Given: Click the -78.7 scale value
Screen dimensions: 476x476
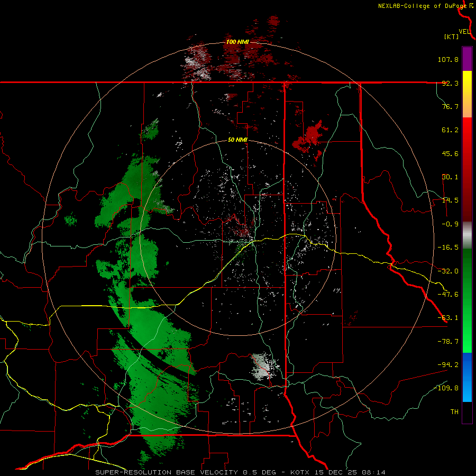Looking at the screenshot, I should point(448,342).
